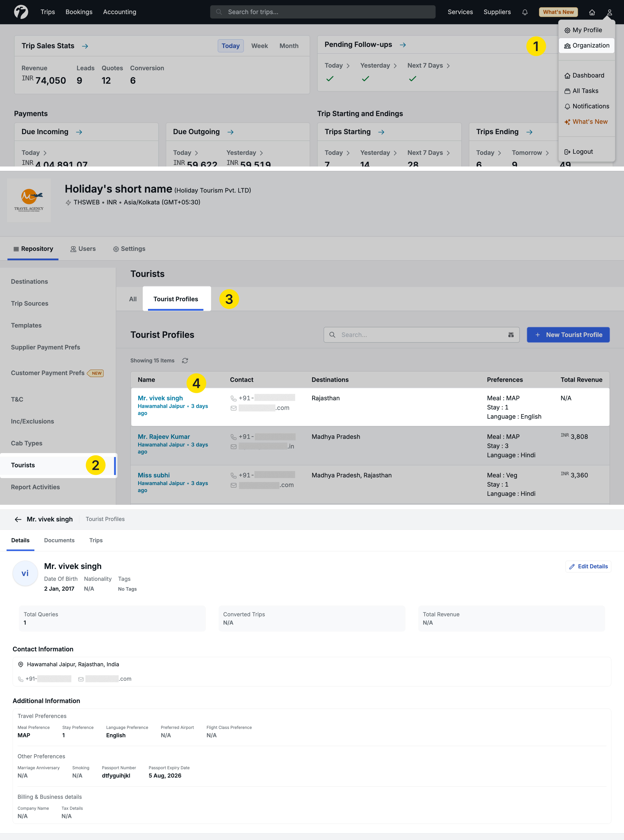The width and height of the screenshot is (624, 840).
Task: Click the email icon in Rajeev Kumar's row
Action: click(233, 447)
